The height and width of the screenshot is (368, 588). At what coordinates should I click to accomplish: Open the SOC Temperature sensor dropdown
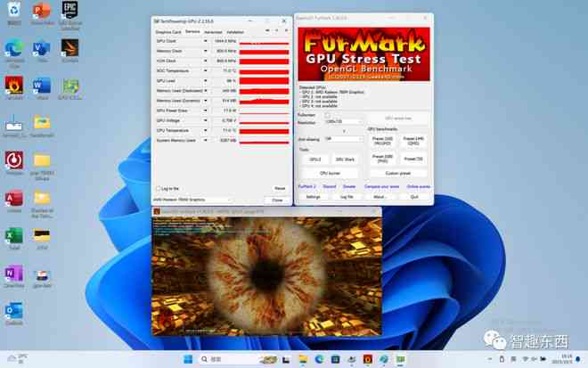205,70
